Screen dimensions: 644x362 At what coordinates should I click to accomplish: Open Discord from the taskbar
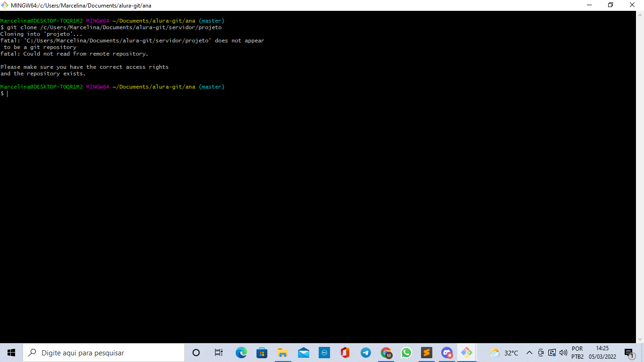[447, 353]
